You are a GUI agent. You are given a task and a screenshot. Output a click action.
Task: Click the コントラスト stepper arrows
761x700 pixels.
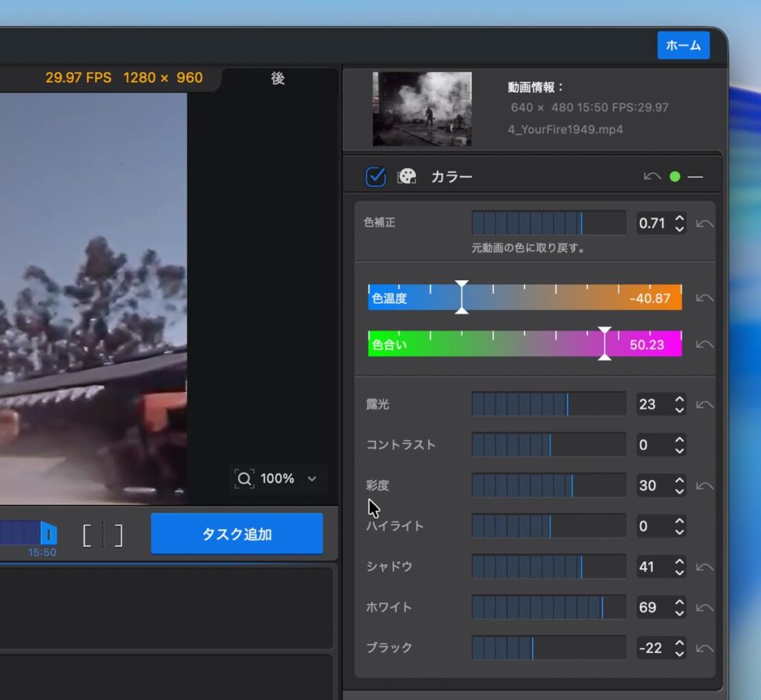[679, 444]
